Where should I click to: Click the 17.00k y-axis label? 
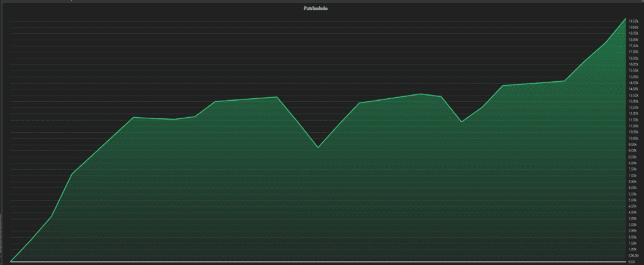(633, 52)
